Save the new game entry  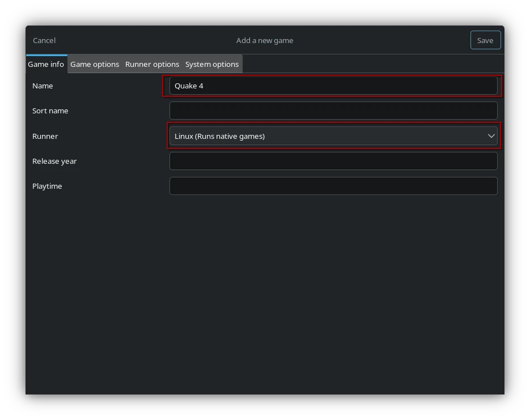[485, 40]
